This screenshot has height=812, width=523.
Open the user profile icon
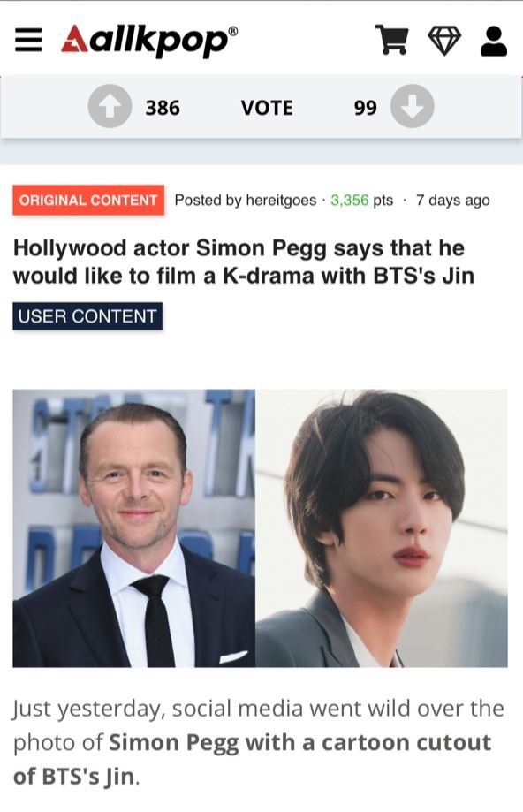click(494, 41)
